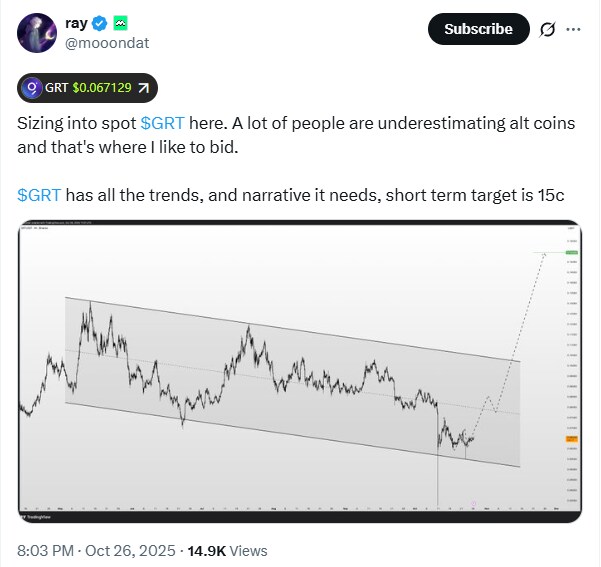Open the three-dot more options menu

click(573, 29)
